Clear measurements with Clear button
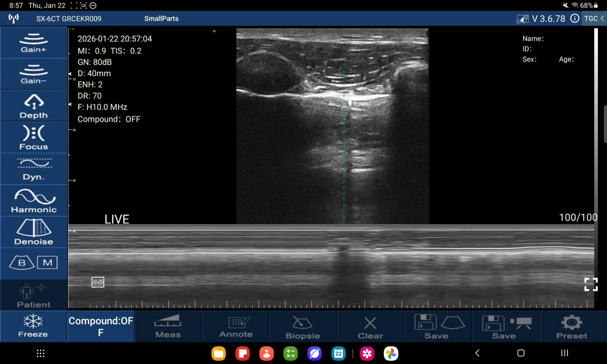 point(371,326)
